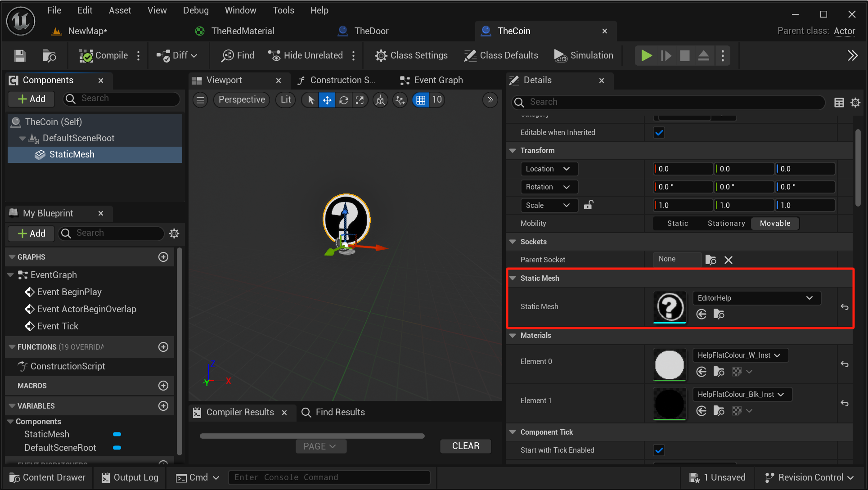Switch to the Event Graph tab
The width and height of the screenshot is (868, 490).
tap(431, 81)
